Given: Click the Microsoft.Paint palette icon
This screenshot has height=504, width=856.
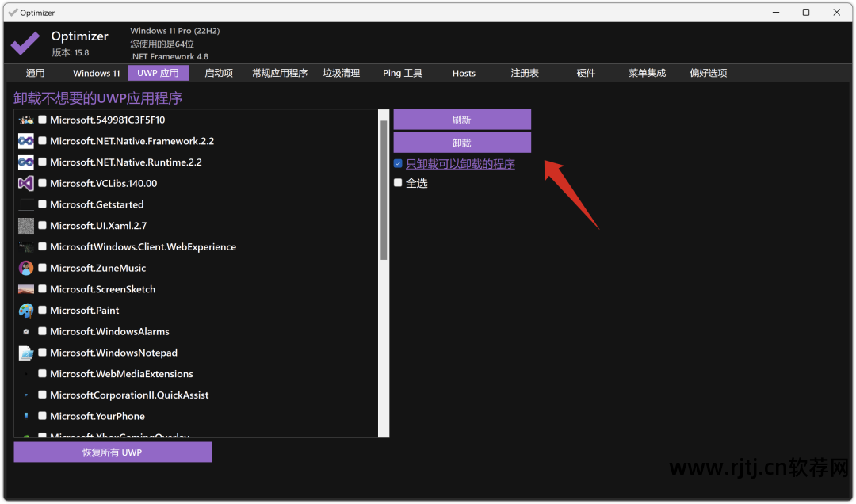Looking at the screenshot, I should click(x=26, y=311).
